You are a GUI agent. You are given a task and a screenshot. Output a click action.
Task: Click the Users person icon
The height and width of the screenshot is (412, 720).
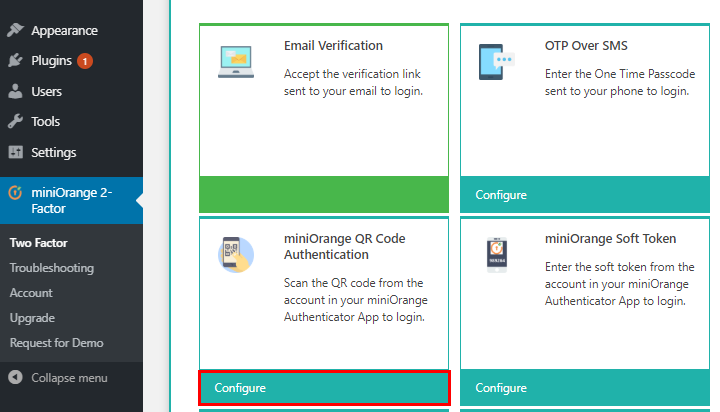coord(15,91)
